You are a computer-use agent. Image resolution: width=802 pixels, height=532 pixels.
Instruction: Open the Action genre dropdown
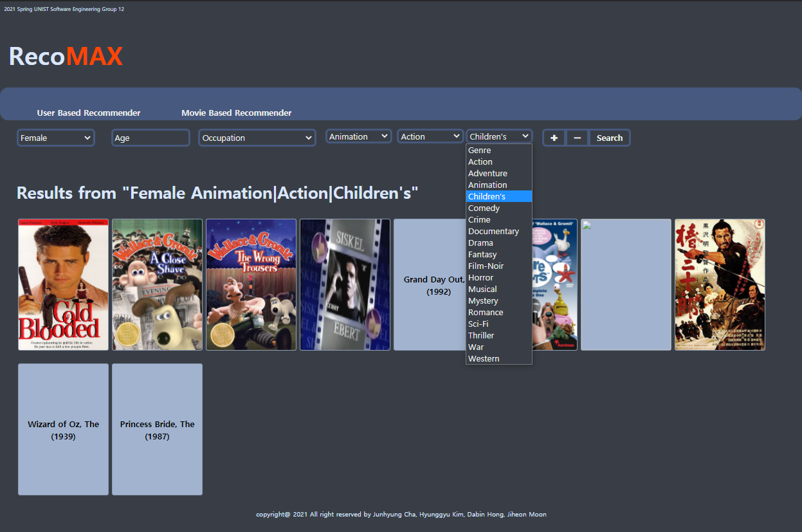[430, 136]
